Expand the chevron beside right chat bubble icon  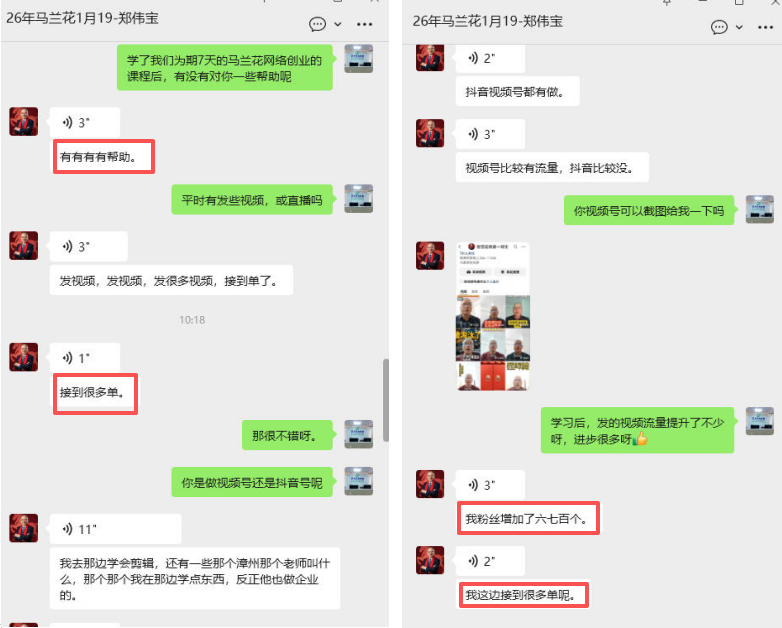[739, 27]
